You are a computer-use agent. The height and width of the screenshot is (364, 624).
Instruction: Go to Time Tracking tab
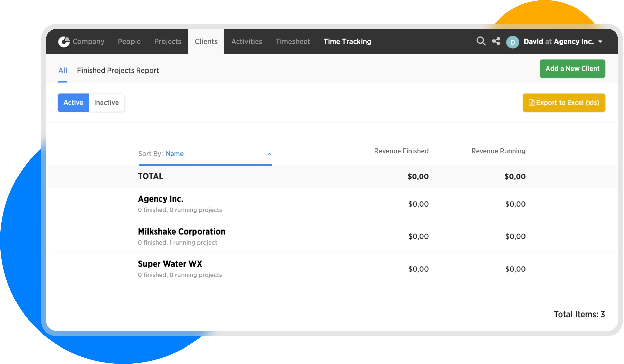[347, 42]
